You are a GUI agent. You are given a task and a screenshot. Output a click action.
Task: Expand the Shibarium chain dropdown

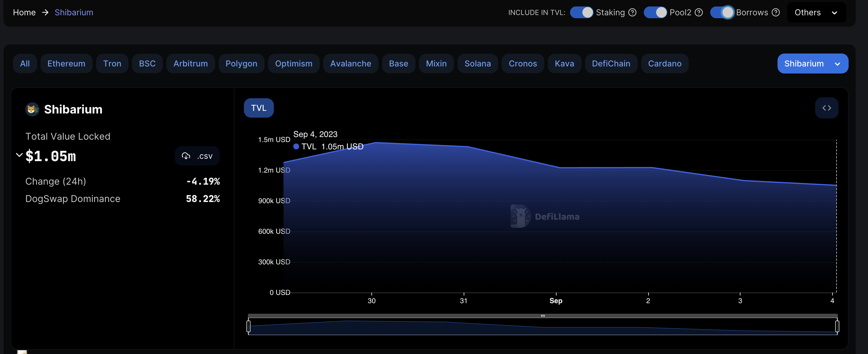click(x=812, y=64)
